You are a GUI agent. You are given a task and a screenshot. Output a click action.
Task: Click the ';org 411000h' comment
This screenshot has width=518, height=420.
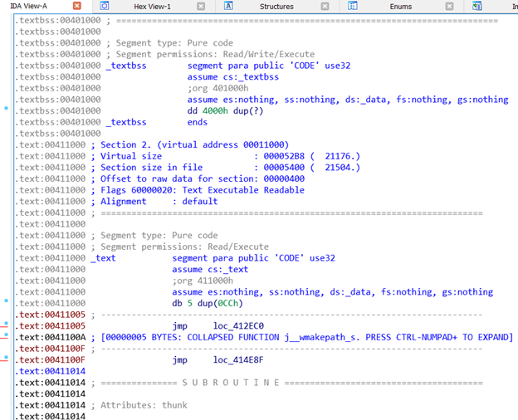tap(203, 281)
